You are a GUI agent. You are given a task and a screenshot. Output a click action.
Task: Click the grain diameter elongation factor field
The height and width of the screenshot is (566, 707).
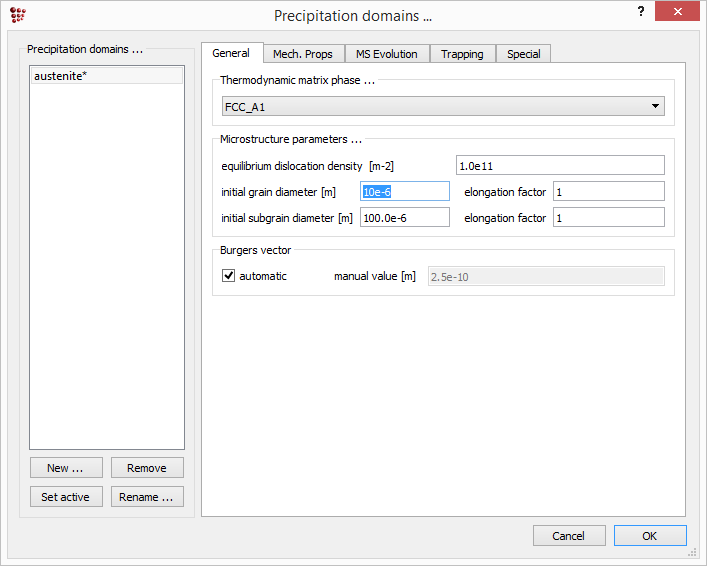[608, 192]
